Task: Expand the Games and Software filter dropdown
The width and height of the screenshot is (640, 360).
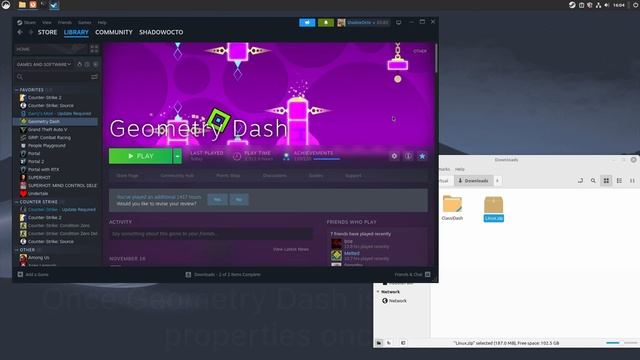Action: tap(44, 64)
